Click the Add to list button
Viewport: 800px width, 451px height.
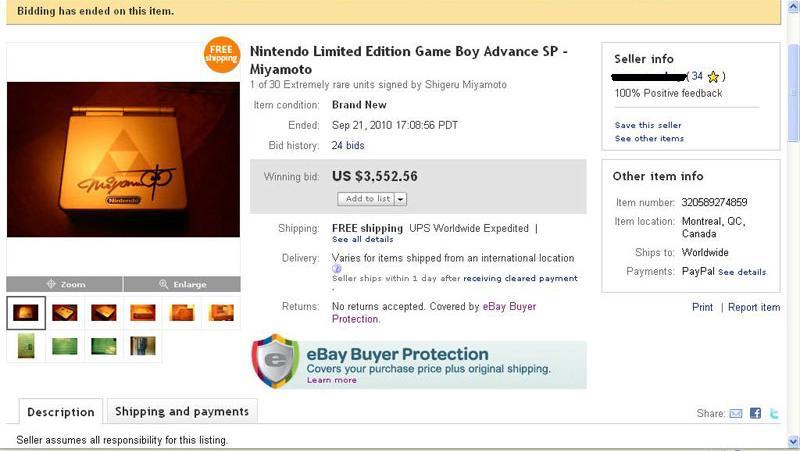click(366, 199)
